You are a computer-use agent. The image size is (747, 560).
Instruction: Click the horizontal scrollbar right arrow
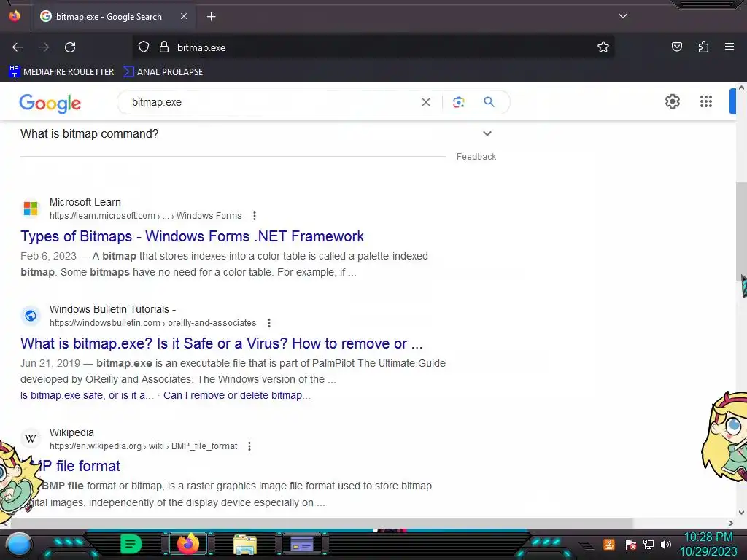tap(731, 523)
